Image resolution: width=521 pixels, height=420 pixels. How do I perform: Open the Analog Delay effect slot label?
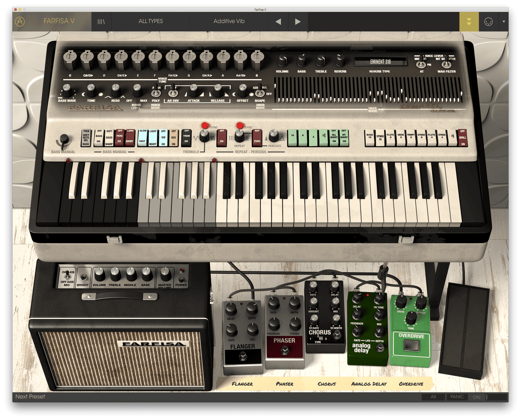(369, 384)
